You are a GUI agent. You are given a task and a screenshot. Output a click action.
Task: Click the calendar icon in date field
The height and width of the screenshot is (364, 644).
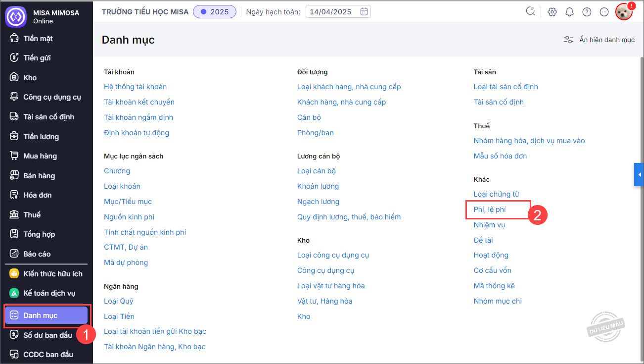pyautogui.click(x=364, y=11)
